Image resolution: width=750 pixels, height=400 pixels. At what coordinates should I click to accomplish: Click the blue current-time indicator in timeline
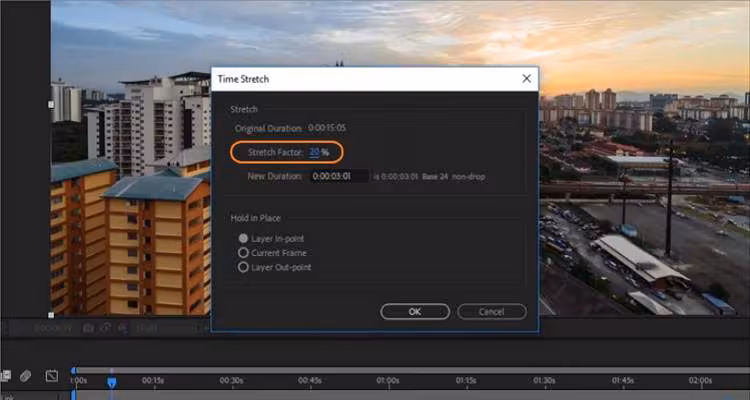(111, 382)
